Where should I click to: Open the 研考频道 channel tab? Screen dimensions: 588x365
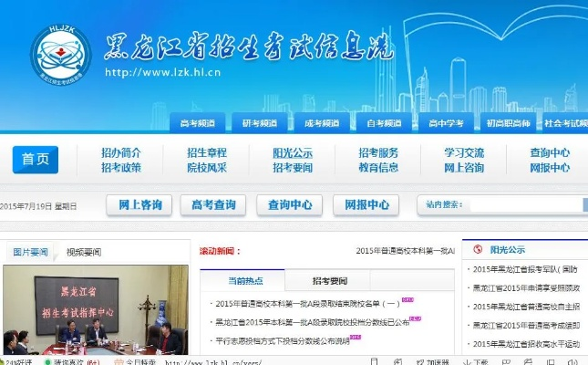(x=261, y=122)
